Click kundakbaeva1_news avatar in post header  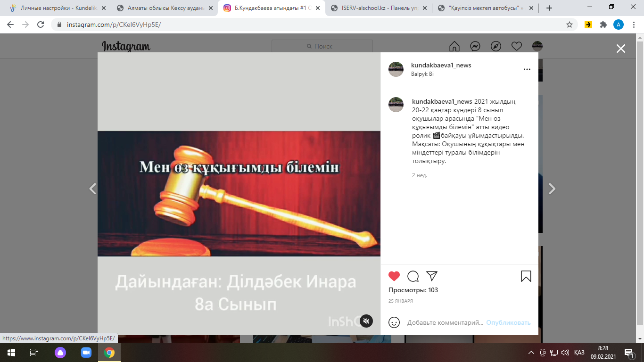click(396, 69)
